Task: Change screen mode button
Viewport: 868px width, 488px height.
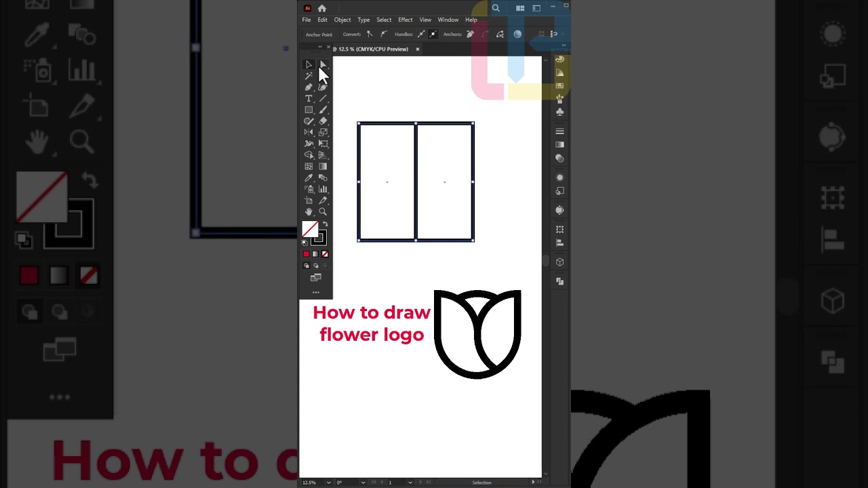Action: (x=315, y=278)
